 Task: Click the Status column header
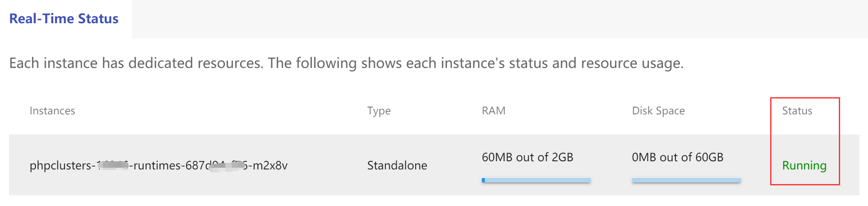797,111
